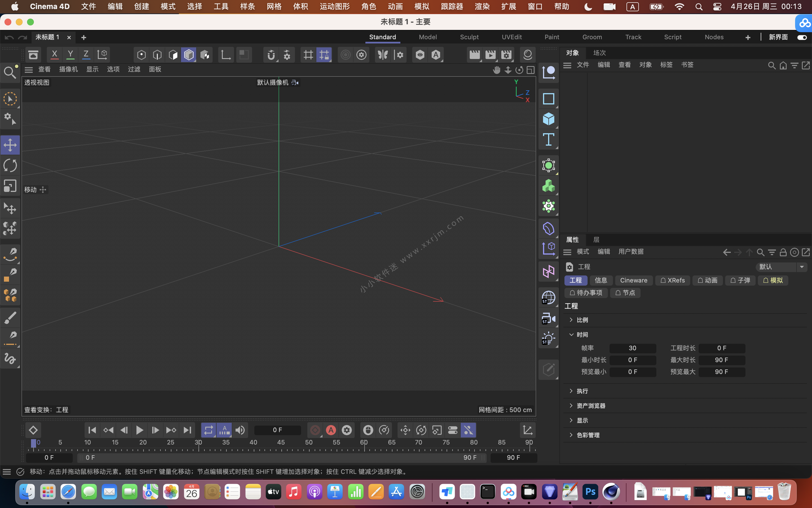The height and width of the screenshot is (508, 812).
Task: Click the Camera object icon
Action: (x=549, y=318)
